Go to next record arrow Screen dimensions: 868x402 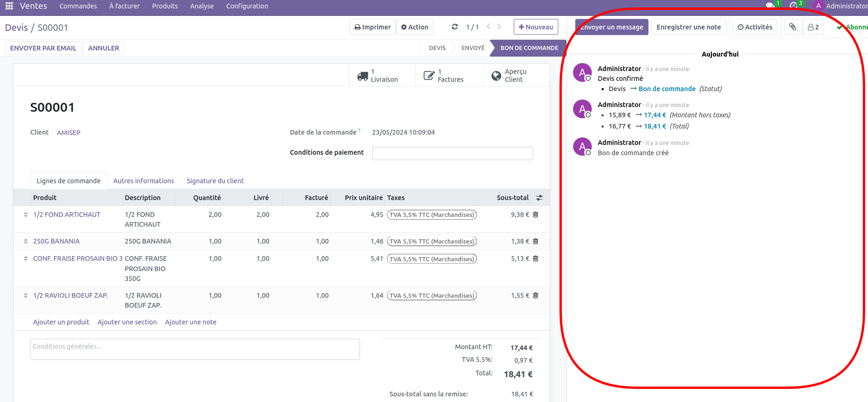(499, 27)
